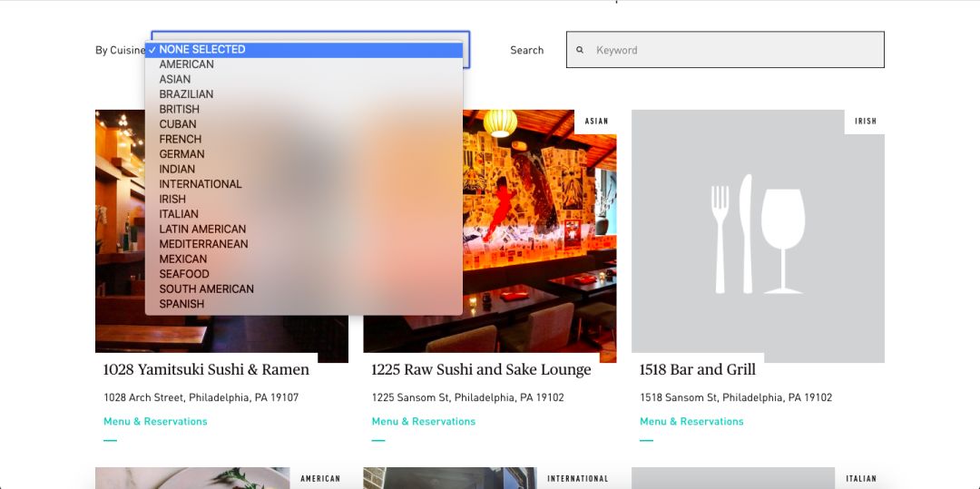The width and height of the screenshot is (980, 489).
Task: Choose AMERICAN from the cuisine list
Action: (304, 64)
